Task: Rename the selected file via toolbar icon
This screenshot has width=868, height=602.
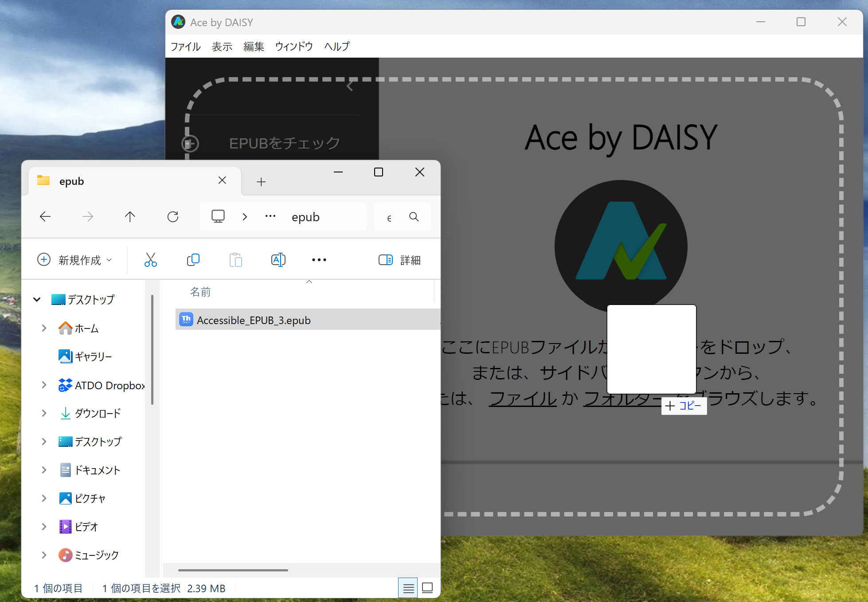Action: [x=278, y=260]
